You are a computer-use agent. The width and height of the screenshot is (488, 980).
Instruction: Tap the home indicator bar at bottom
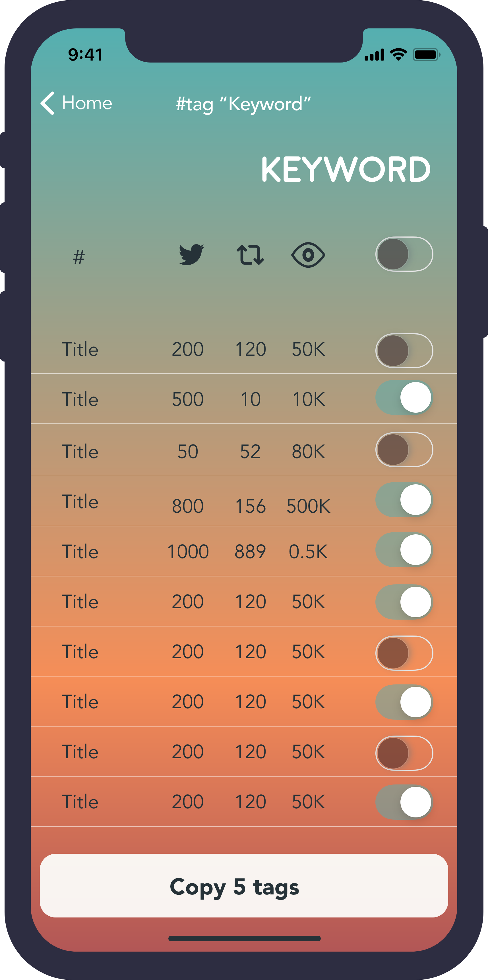click(244, 938)
